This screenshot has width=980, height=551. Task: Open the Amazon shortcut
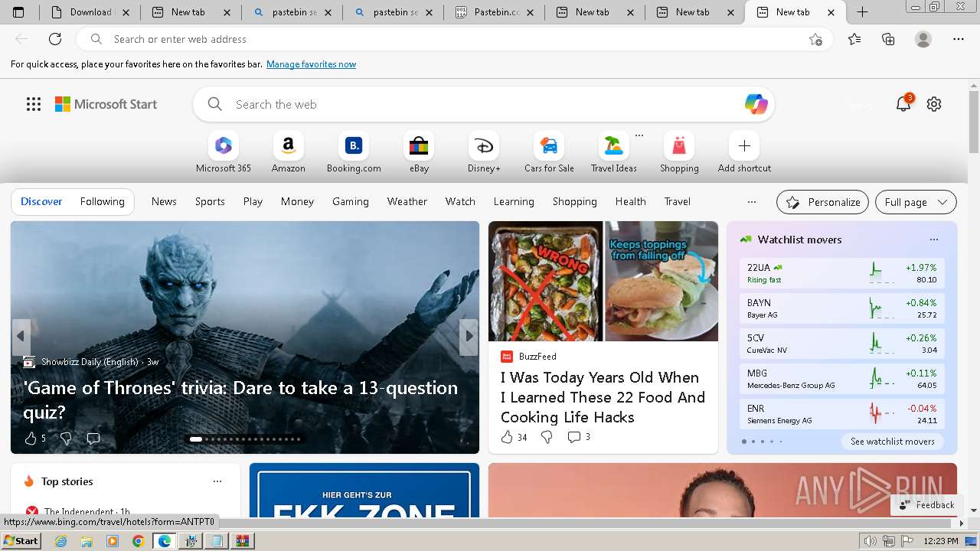pos(289,152)
